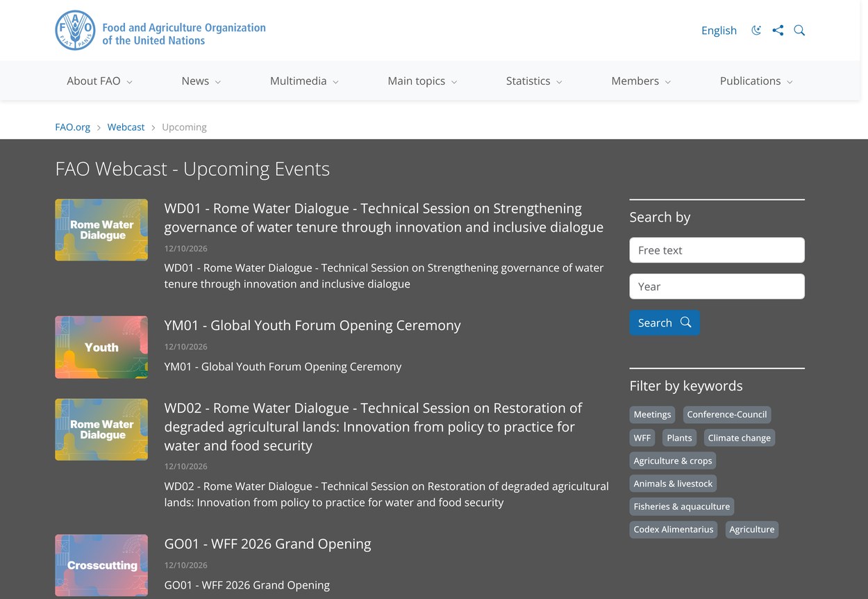Go to Webcast breadcrumb link
Screen dimensions: 868x599
(126, 127)
